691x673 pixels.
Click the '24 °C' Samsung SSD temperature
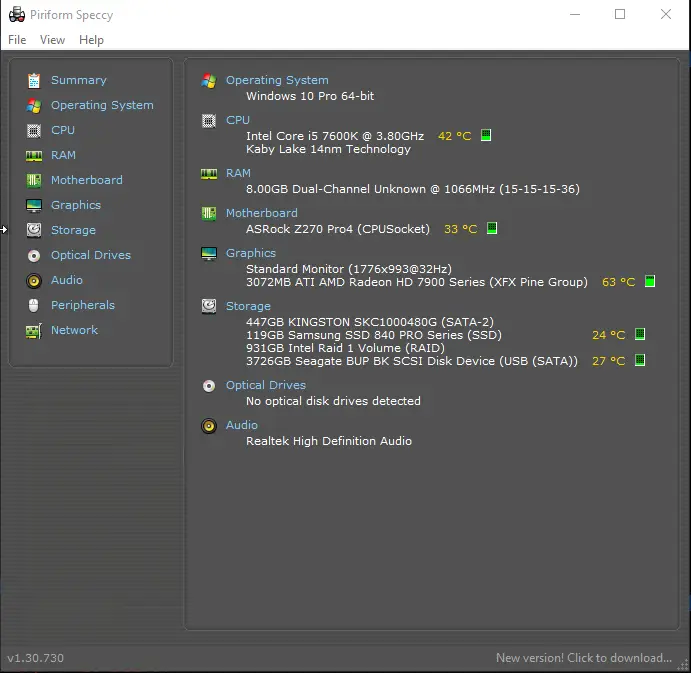click(609, 335)
